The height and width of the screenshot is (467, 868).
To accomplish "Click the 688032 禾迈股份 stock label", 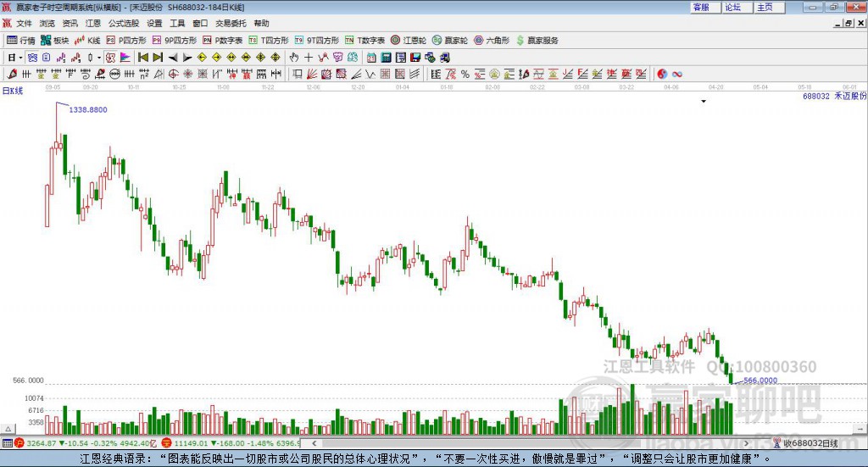I will click(835, 96).
